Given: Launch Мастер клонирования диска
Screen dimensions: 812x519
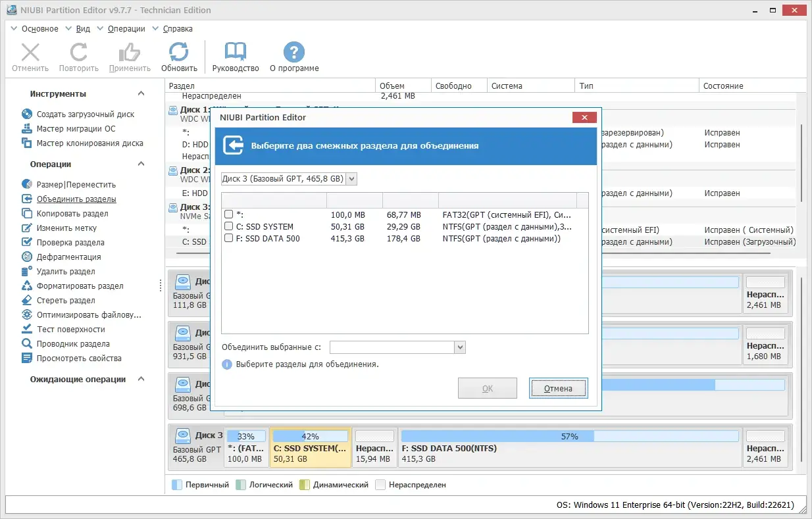Looking at the screenshot, I should (89, 143).
